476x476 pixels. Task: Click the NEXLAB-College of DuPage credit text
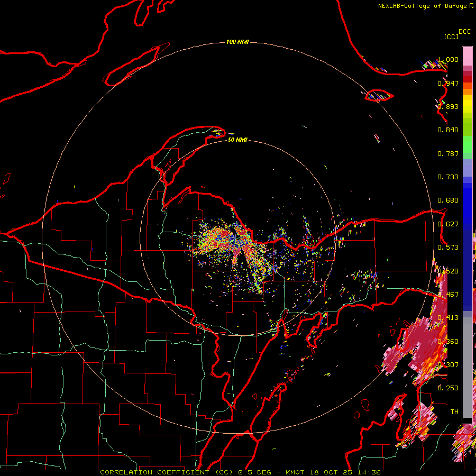422,6
